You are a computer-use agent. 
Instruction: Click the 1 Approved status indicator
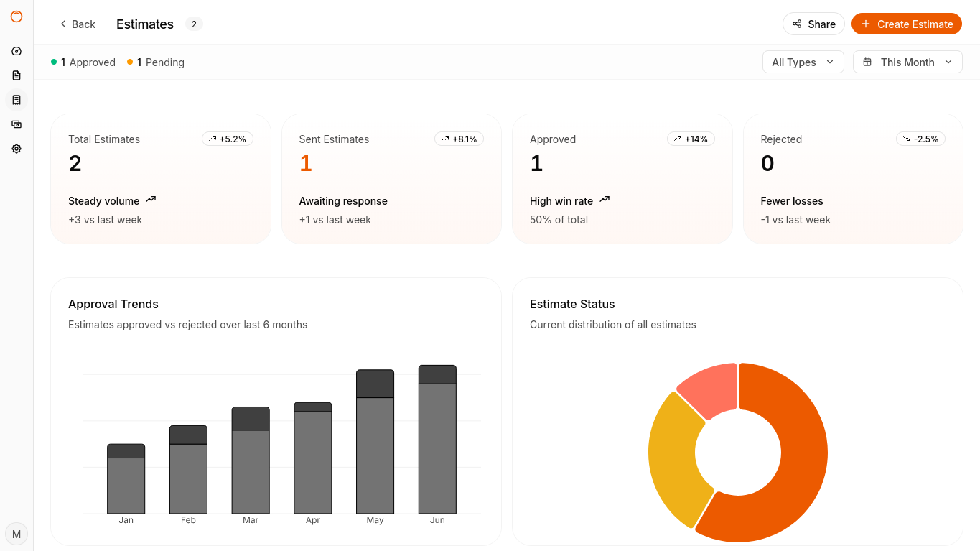[x=83, y=62]
